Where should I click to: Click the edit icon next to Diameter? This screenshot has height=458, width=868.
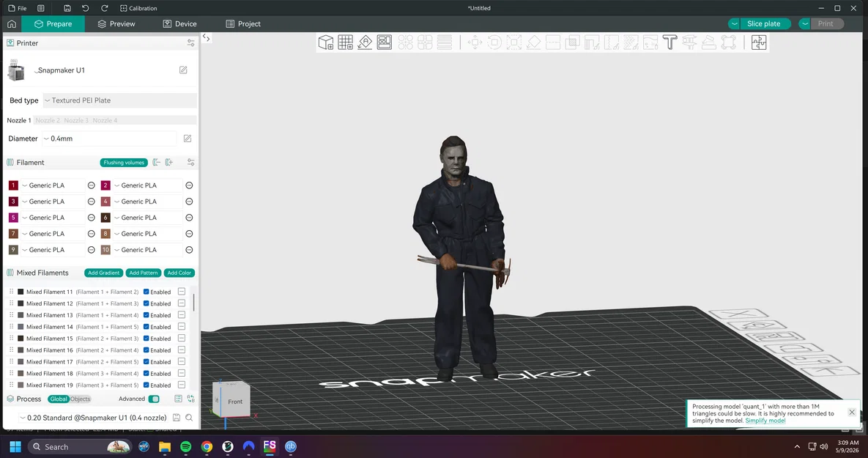coord(188,138)
